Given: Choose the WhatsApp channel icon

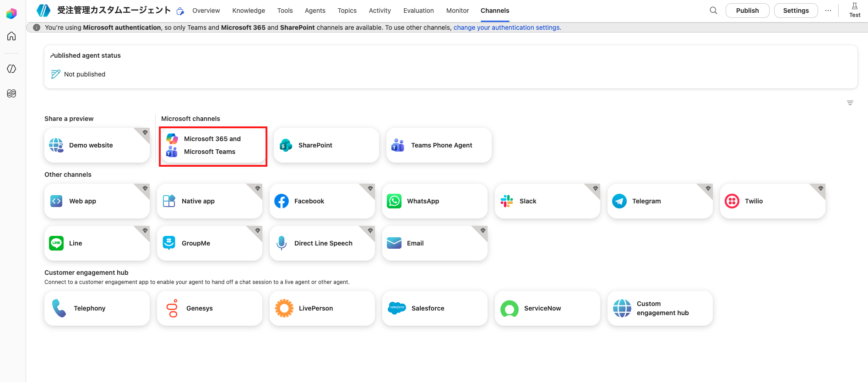Looking at the screenshot, I should pos(394,201).
